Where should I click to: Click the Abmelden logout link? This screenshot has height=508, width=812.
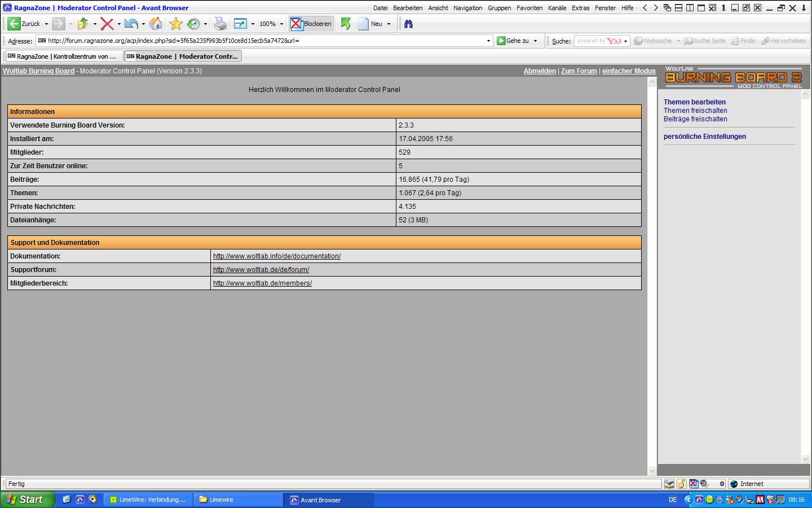(x=539, y=71)
